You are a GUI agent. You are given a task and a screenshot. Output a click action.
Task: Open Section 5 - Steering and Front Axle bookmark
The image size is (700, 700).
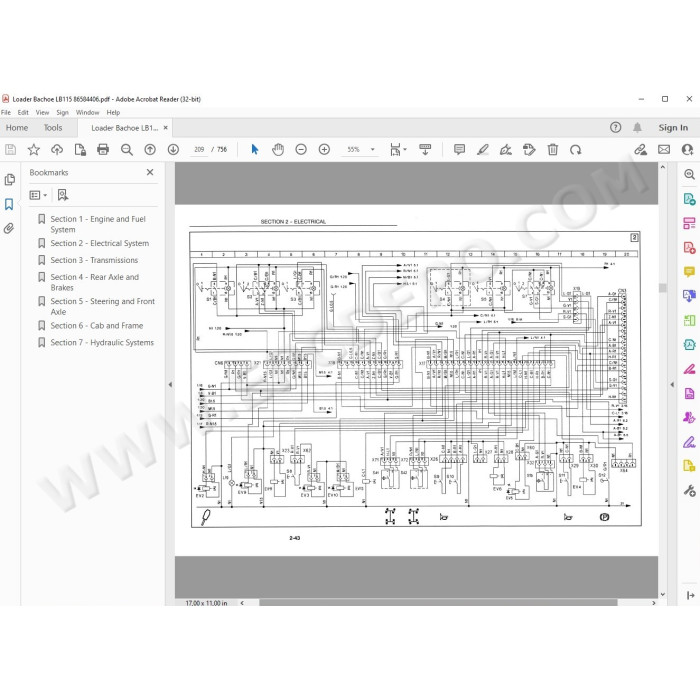click(102, 306)
